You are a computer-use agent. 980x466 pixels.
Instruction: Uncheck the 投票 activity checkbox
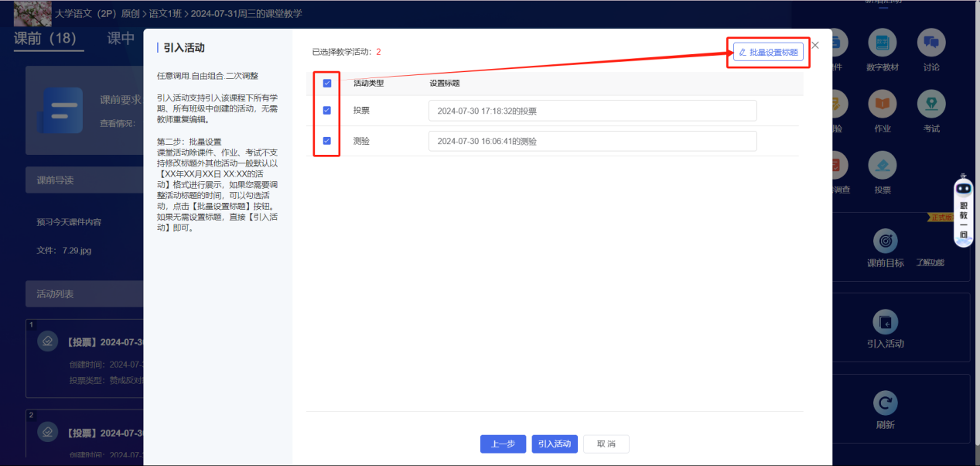[326, 111]
